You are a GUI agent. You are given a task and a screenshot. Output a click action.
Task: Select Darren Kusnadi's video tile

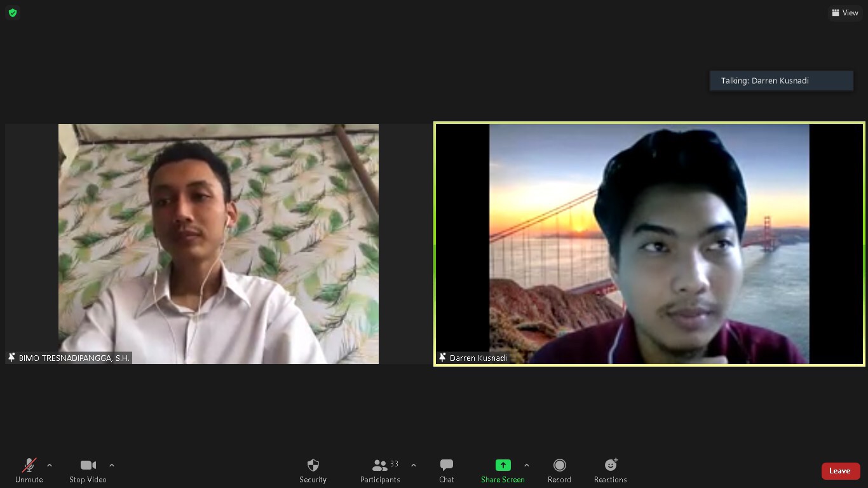pyautogui.click(x=649, y=244)
